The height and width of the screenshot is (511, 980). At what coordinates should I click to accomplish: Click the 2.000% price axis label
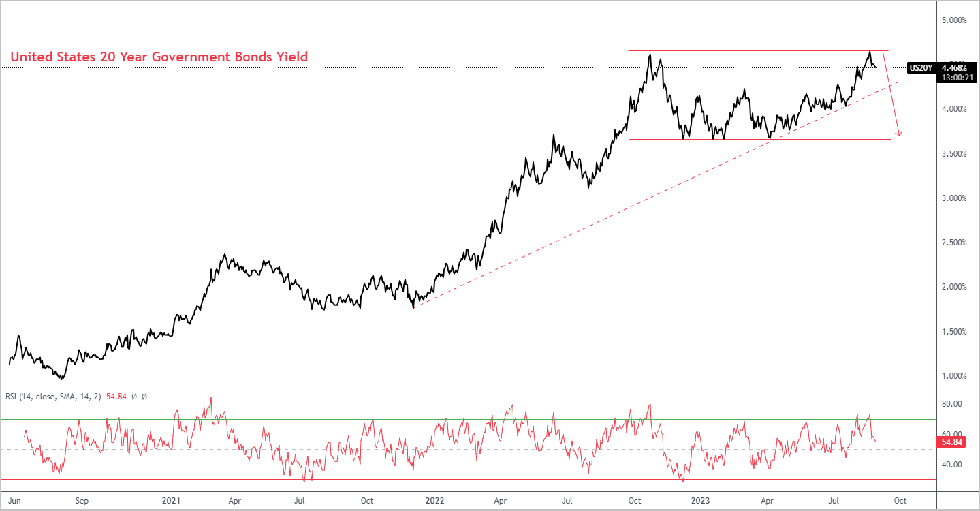(x=953, y=287)
